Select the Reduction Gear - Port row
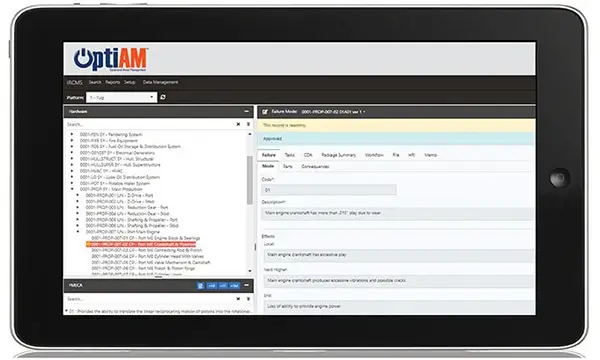Viewport: 600px width, 360px height. click(127, 207)
